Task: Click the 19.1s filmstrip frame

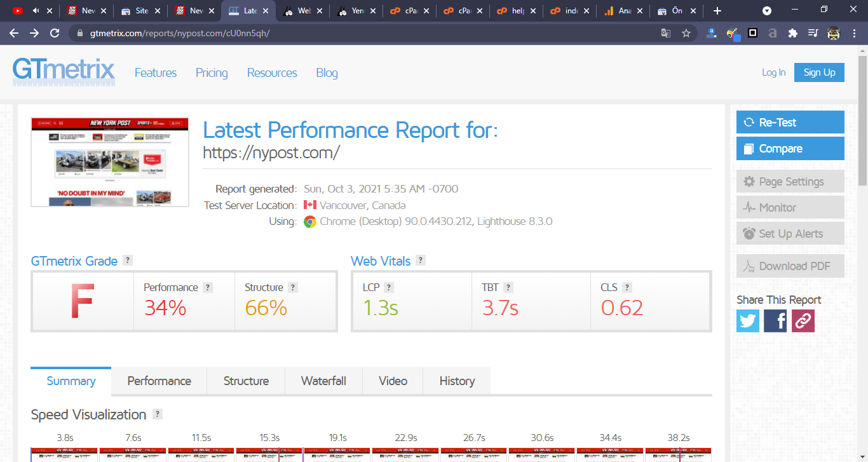Action: point(337,454)
